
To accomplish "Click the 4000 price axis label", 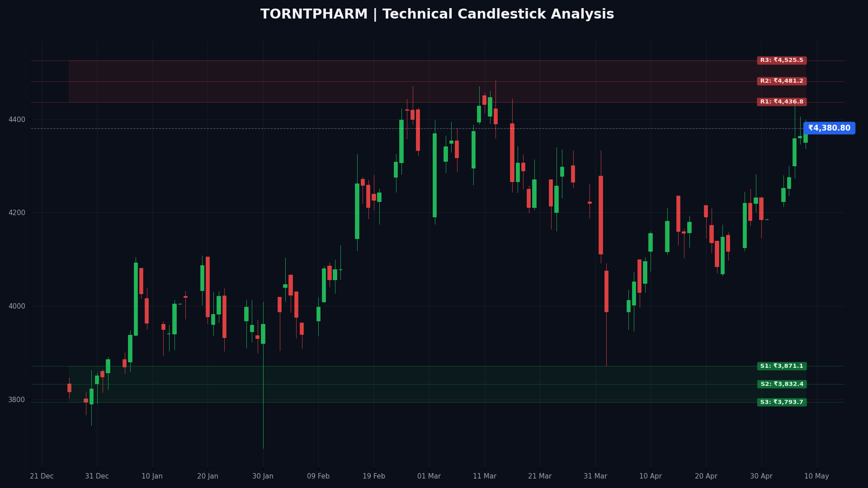I will coord(17,306).
